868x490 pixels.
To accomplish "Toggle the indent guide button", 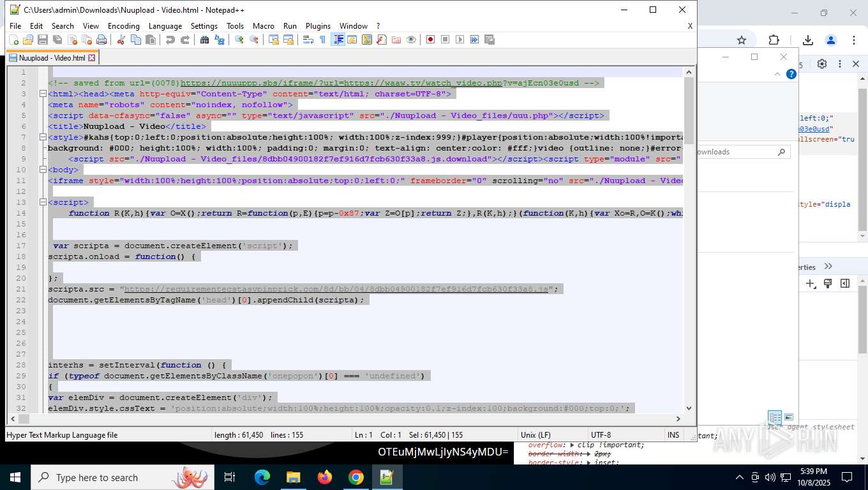I will (338, 40).
